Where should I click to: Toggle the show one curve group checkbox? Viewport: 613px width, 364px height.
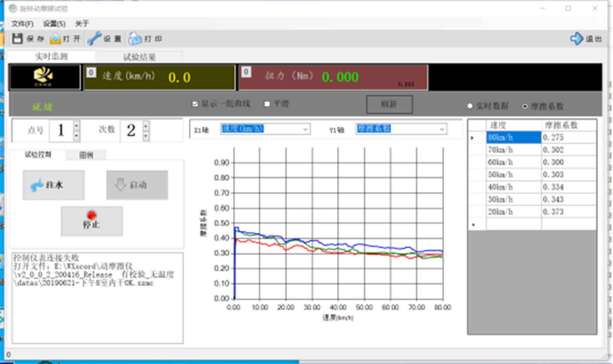[195, 104]
